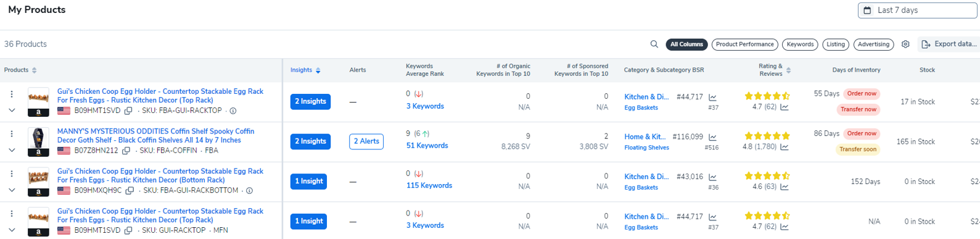The image size is (980, 239).
Task: Sort by Insights column
Action: (x=305, y=70)
